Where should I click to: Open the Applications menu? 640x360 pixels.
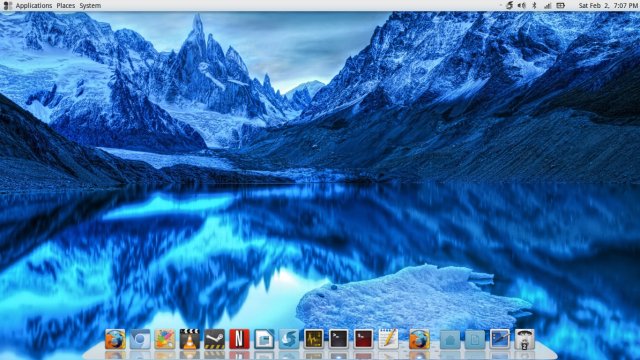(34, 6)
